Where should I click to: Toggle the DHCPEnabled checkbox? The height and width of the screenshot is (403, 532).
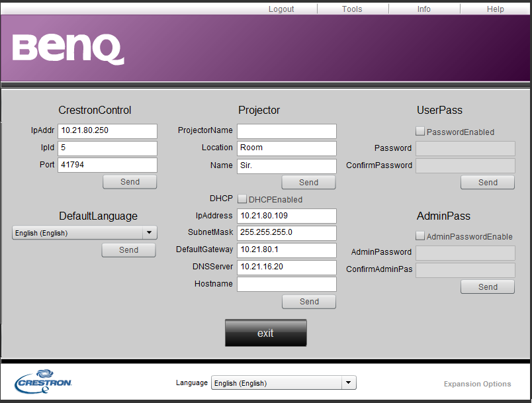(242, 199)
